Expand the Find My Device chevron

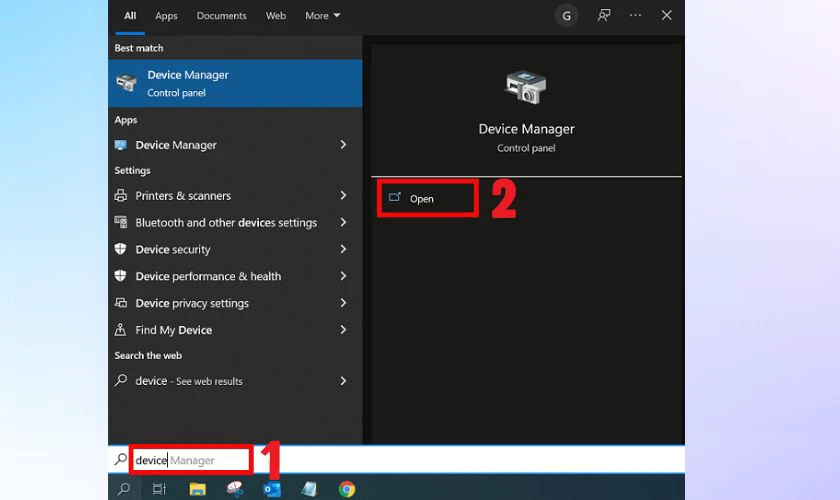343,330
